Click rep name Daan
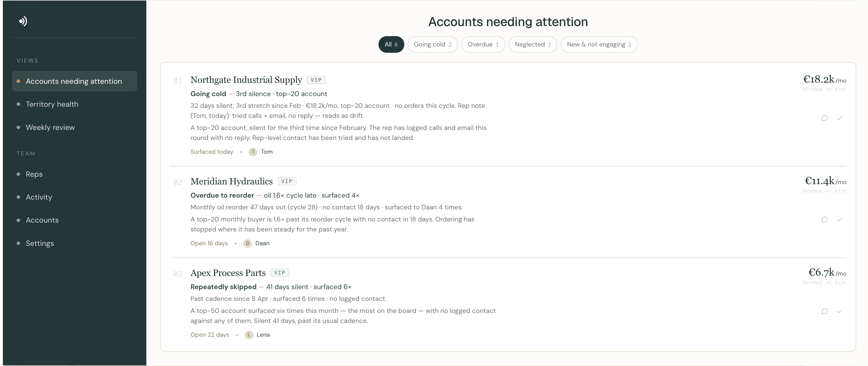868x366 pixels. coord(262,244)
